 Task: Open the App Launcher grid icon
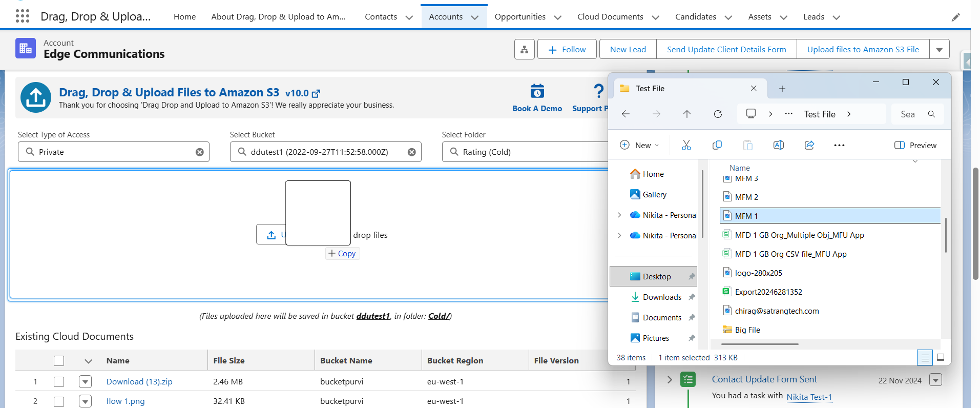[x=23, y=16]
